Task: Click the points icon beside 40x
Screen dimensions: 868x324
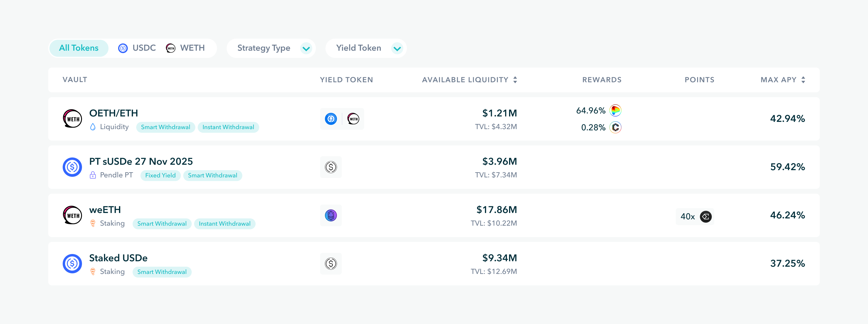Action: [x=706, y=216]
